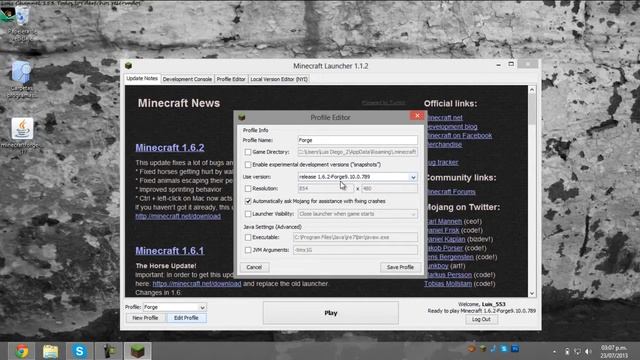Click the news scrollbar up arrow

tap(531, 89)
